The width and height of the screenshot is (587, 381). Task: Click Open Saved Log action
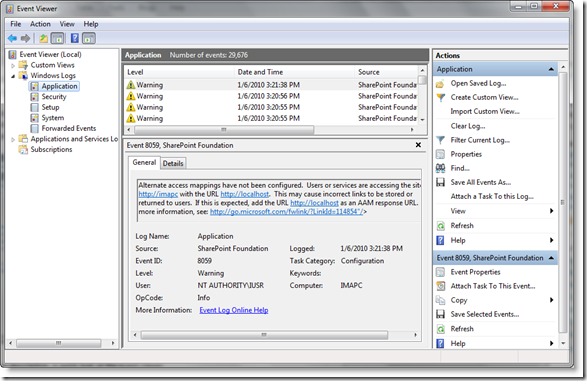point(478,83)
